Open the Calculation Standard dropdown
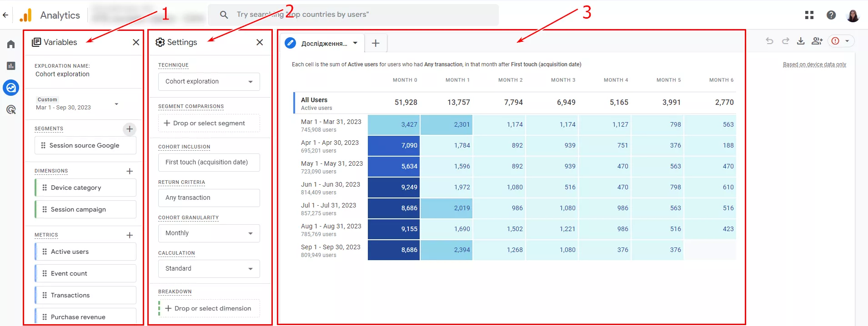The image size is (868, 326). (x=209, y=269)
